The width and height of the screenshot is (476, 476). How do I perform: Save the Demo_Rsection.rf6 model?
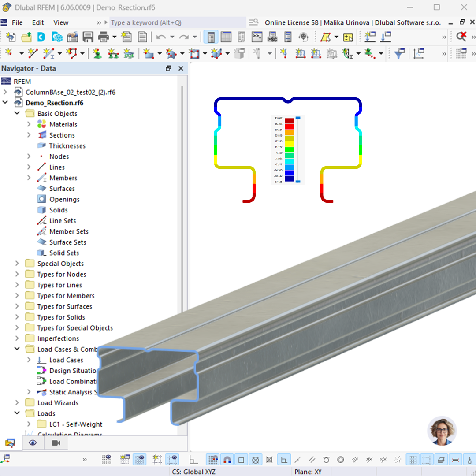pos(88,37)
